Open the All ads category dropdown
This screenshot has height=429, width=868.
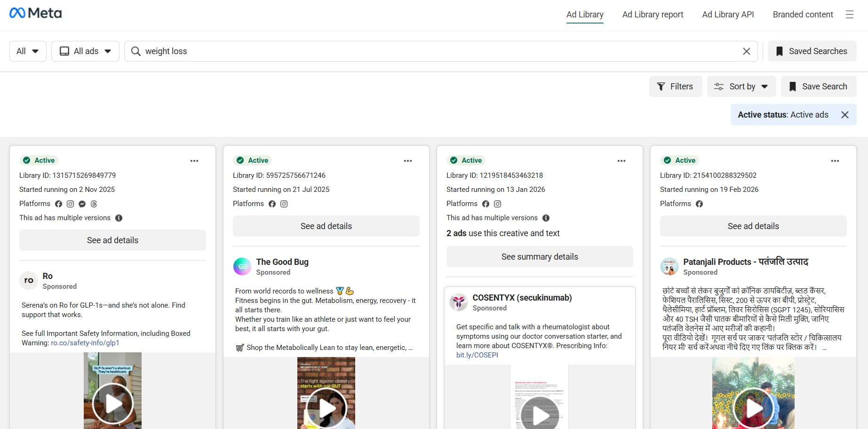point(85,51)
